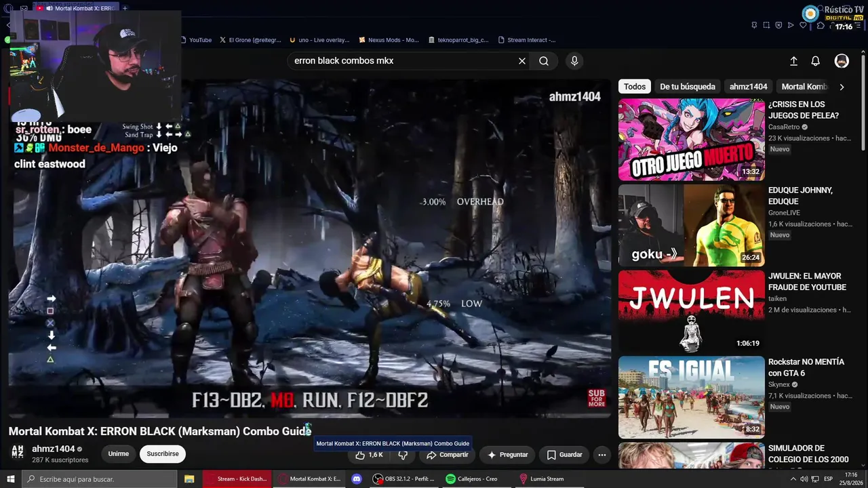Click the Unirme membership button
Viewport: 868px width, 488px height.
click(x=118, y=454)
